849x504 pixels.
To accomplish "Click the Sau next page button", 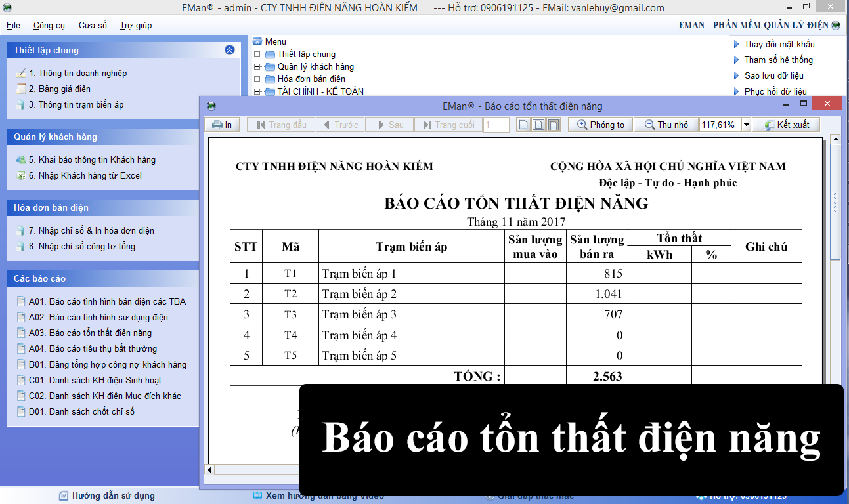I will [x=389, y=125].
